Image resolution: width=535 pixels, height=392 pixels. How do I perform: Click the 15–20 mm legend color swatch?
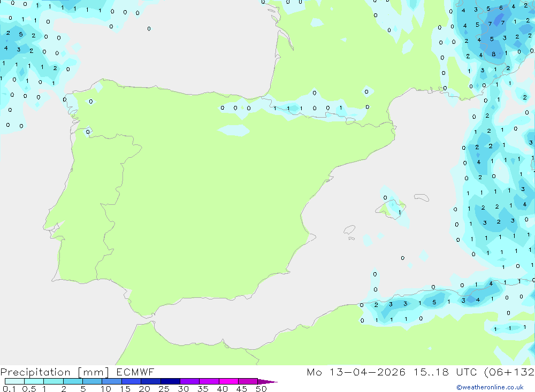coord(131,381)
